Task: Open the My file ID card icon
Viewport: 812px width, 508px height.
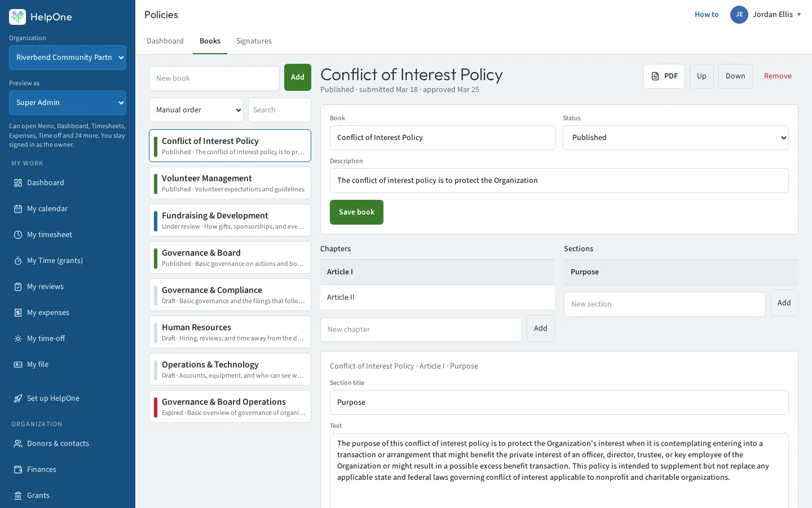Action: coord(18,365)
